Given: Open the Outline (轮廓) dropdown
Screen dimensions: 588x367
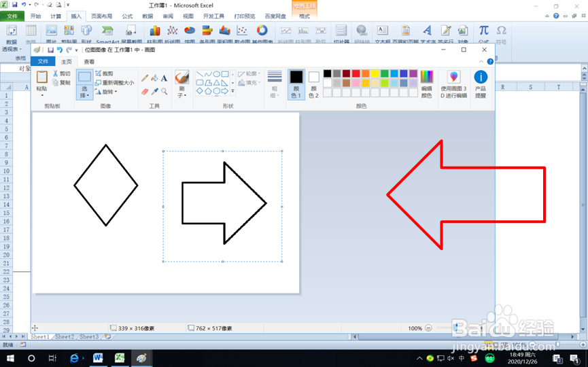Looking at the screenshot, I should tap(249, 74).
